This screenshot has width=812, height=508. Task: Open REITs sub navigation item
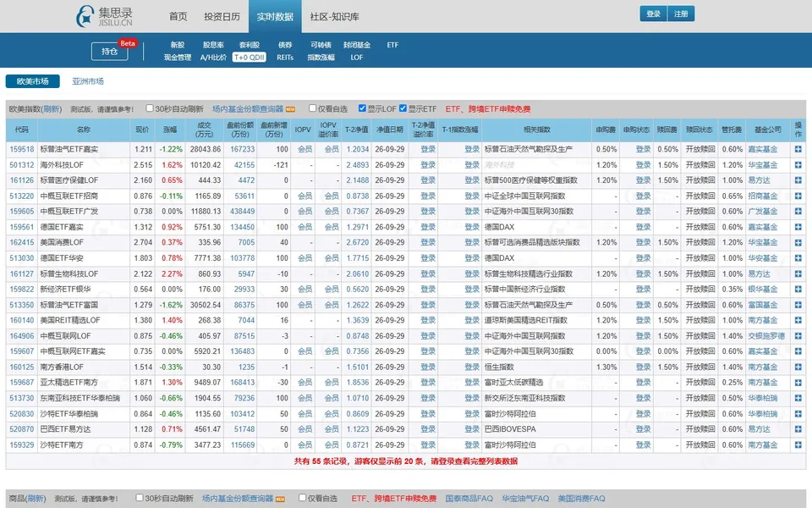pos(285,58)
